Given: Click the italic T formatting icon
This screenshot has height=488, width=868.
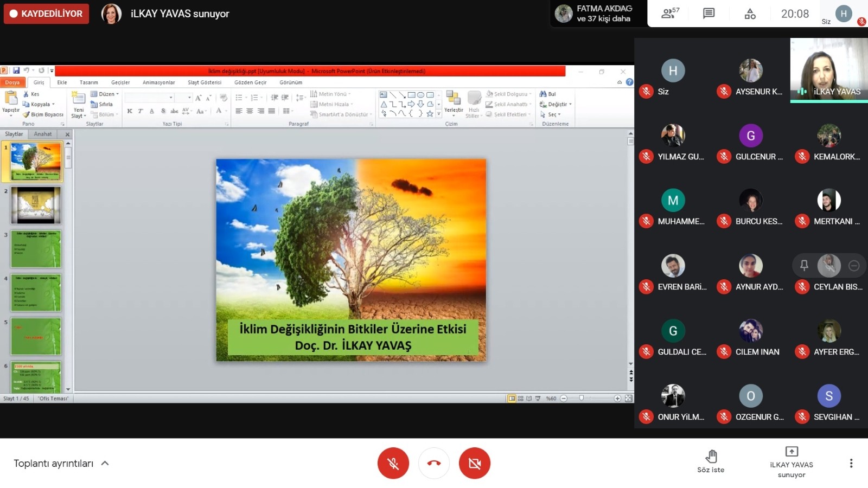Looking at the screenshot, I should click(140, 111).
